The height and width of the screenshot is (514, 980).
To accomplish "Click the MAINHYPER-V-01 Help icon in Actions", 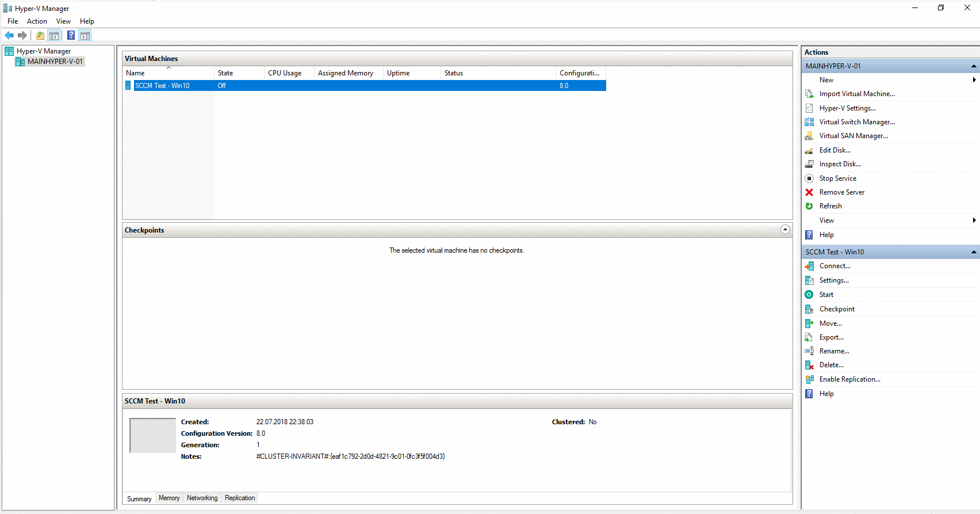I will [x=809, y=235].
